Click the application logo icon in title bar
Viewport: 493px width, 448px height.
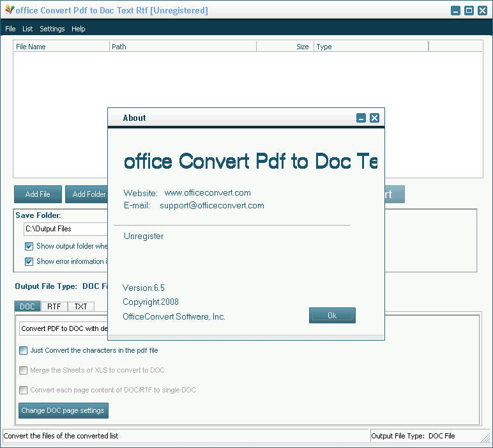[x=10, y=10]
